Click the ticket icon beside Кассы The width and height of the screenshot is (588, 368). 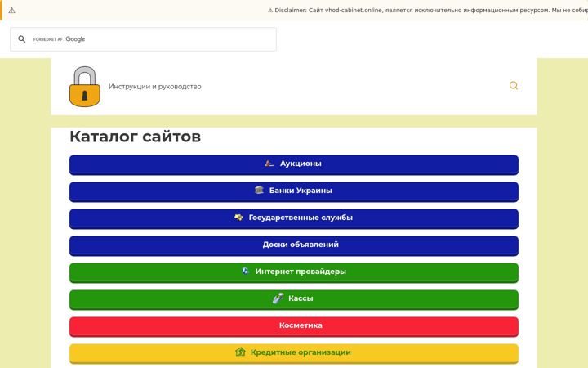(x=278, y=298)
